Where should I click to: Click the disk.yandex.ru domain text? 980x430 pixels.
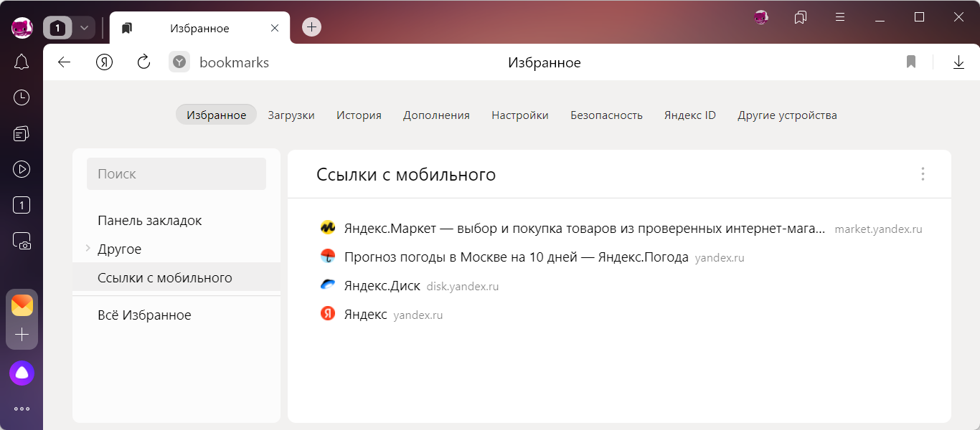tap(463, 286)
